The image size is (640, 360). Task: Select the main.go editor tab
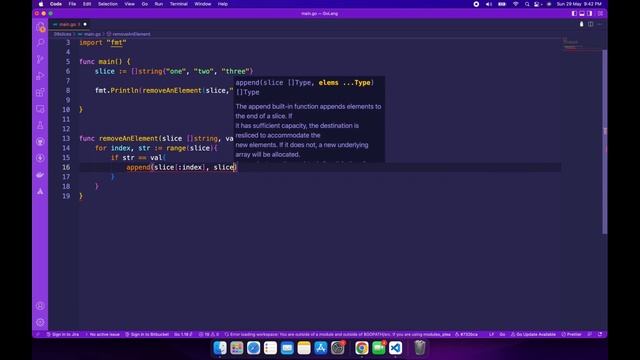coord(69,24)
